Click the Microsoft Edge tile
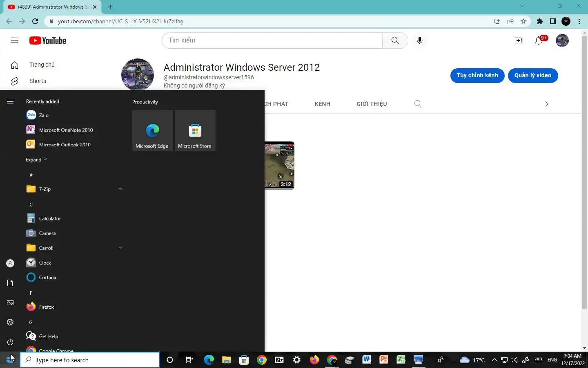This screenshot has height=368, width=588. 152,130
